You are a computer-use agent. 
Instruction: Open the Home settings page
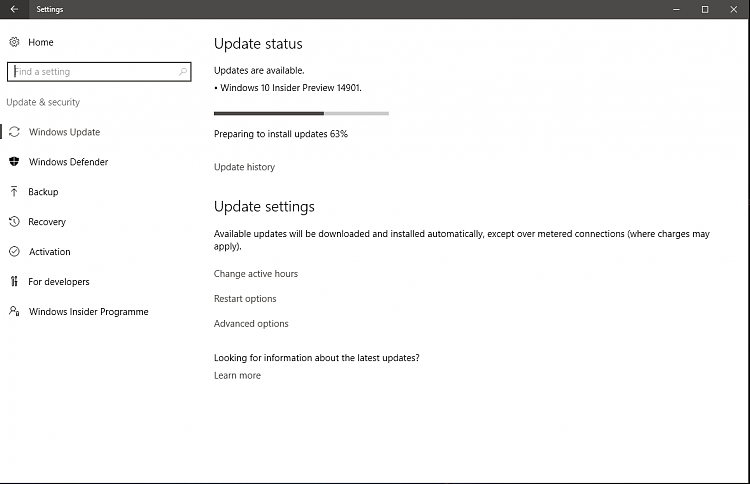tap(41, 42)
